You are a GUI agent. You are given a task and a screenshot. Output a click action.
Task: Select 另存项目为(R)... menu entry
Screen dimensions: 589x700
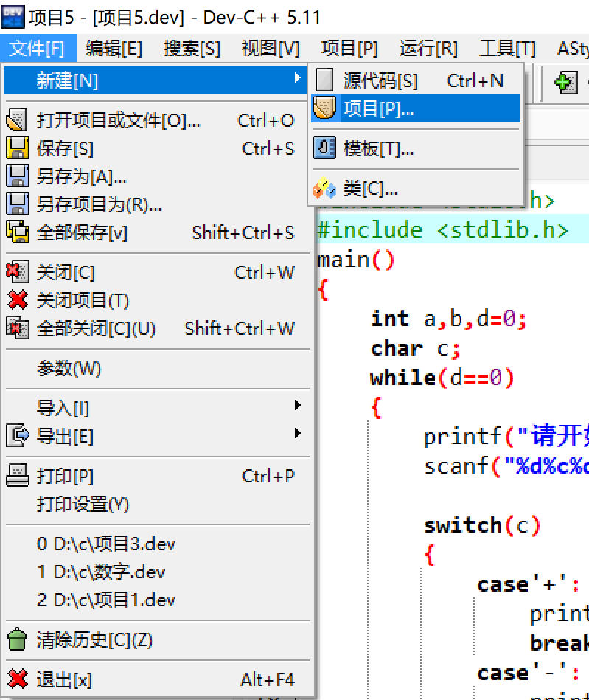pyautogui.click(x=156, y=204)
